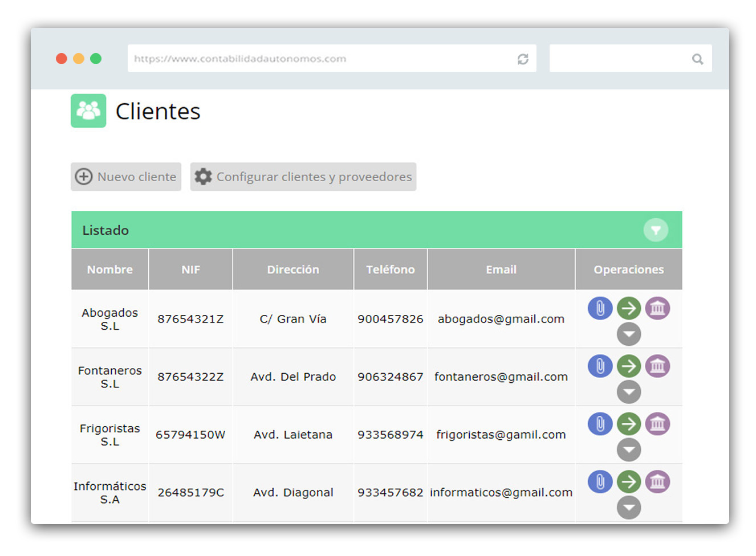Click NIF 26485179C

pos(190,493)
